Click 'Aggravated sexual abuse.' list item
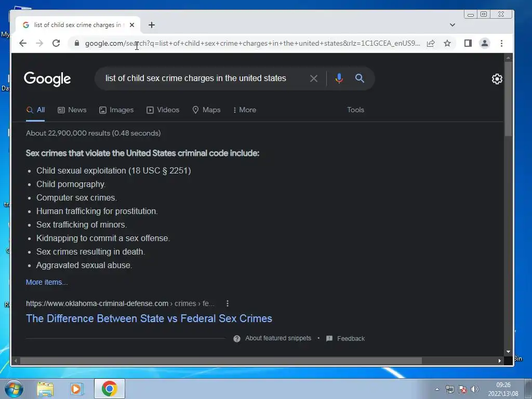532x399 pixels. [x=84, y=265]
